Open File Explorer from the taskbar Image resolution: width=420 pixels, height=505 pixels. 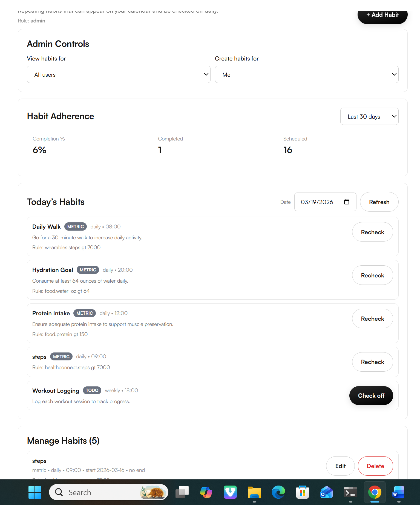(x=254, y=492)
